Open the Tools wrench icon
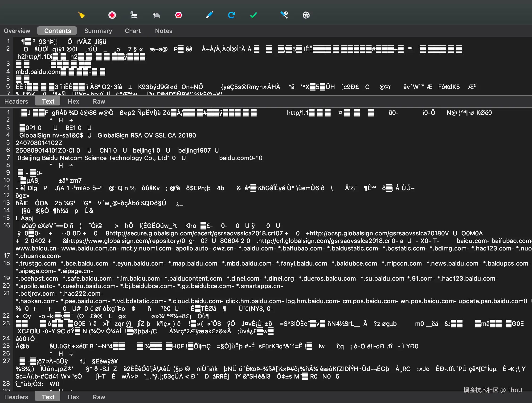The width and height of the screenshot is (532, 403). (284, 15)
